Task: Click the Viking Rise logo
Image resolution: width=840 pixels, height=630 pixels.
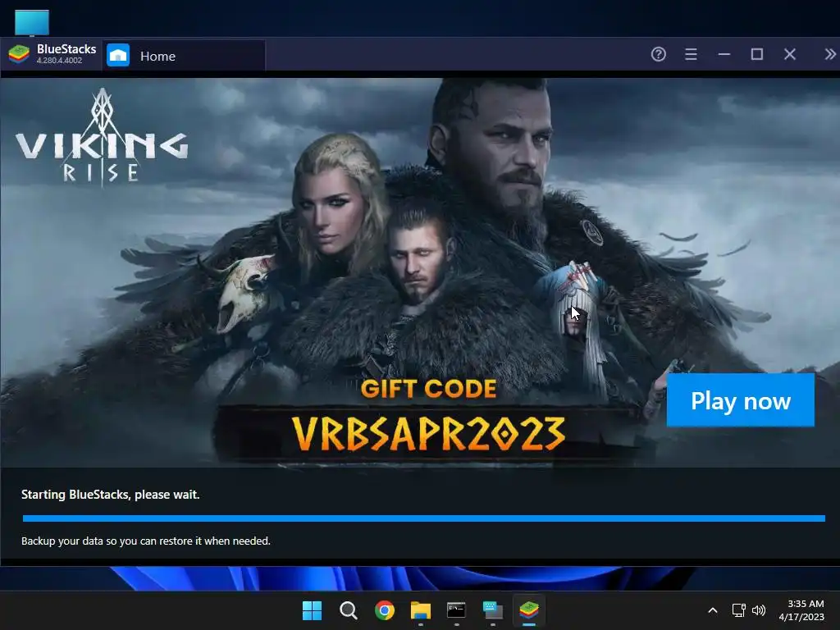Action: click(x=102, y=138)
